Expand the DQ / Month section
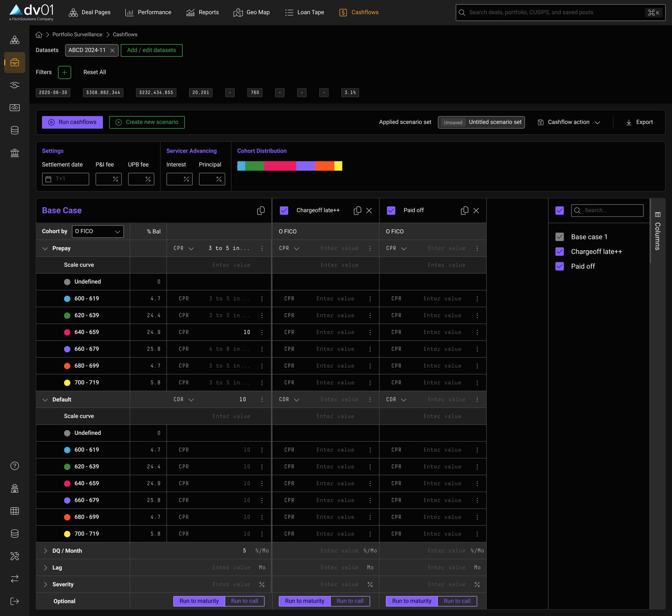 click(x=45, y=551)
